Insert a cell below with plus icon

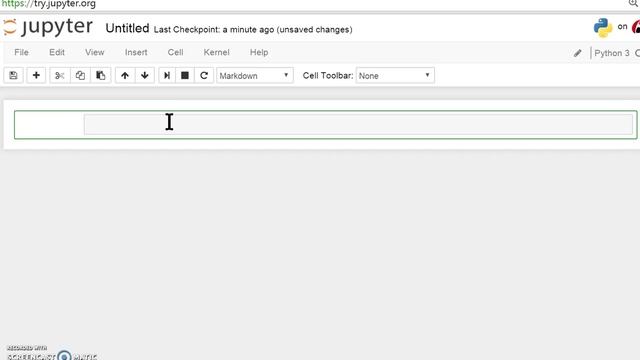[36, 76]
